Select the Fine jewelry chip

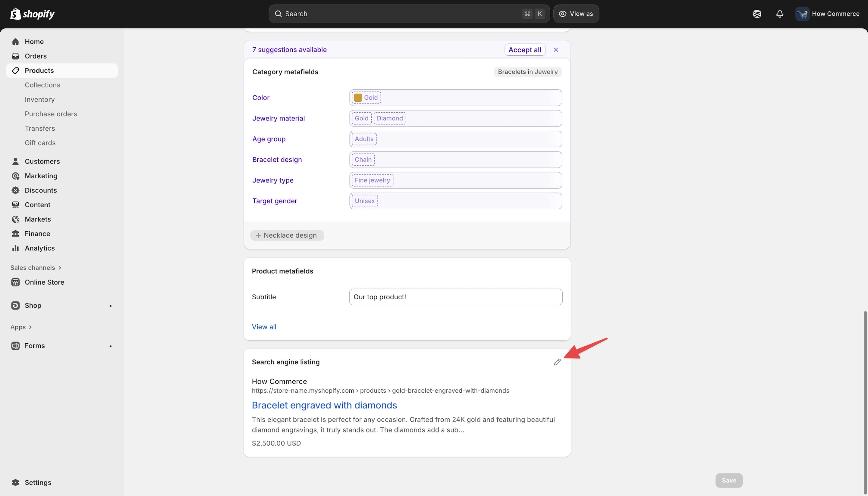coord(372,180)
